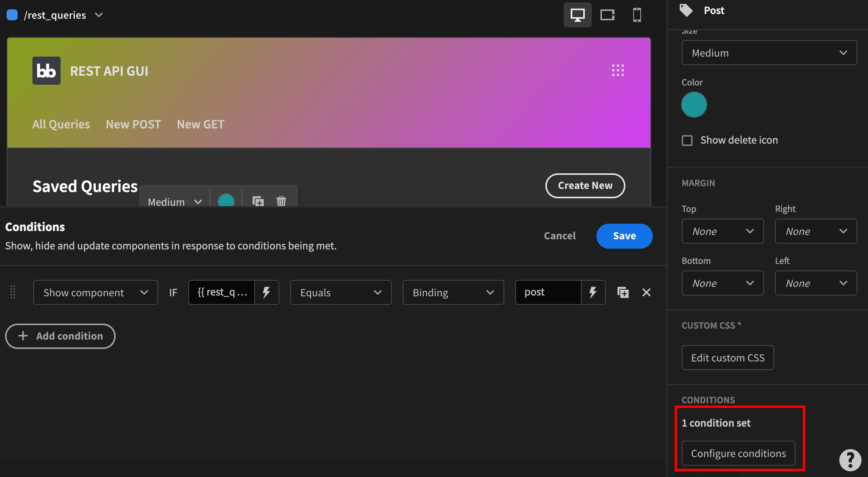The image size is (868, 477).
Task: Open binding lightning bolt for rest_q field
Action: pyautogui.click(x=266, y=292)
